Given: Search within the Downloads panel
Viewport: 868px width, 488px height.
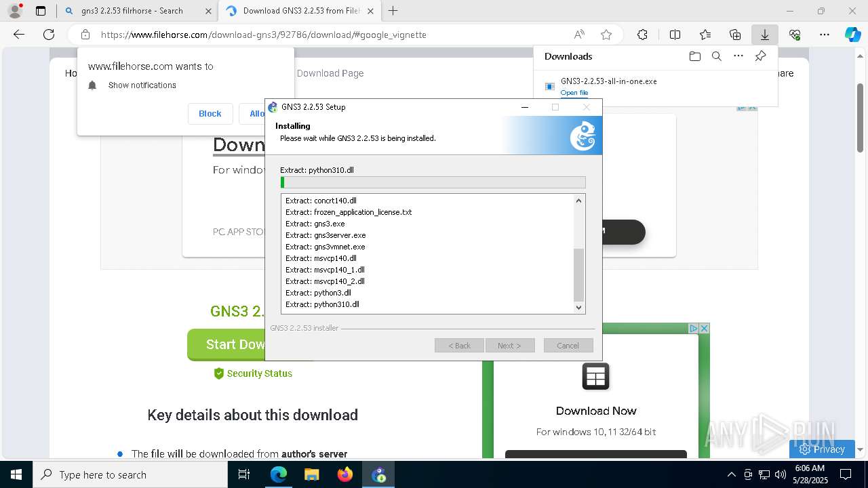Looking at the screenshot, I should point(717,56).
